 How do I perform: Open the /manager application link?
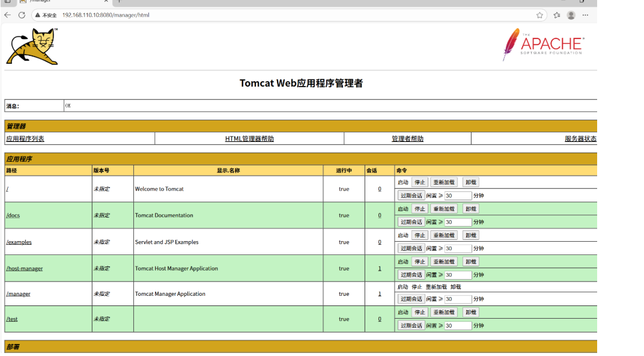18,294
